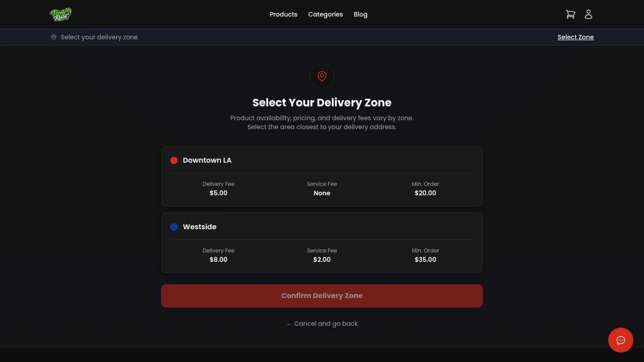Select the Downtown LA delivery zone
This screenshot has width=644, height=362.
(322, 177)
